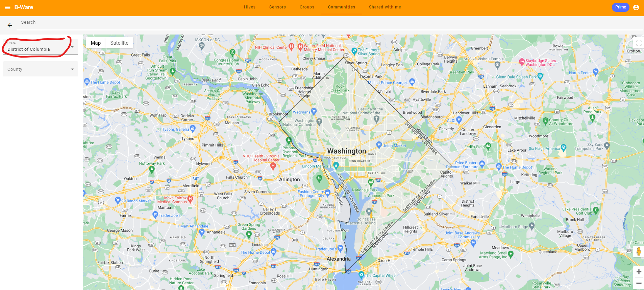Click the Inova Fairfax Medical Campus pin
Screen dimensions: 644x290
190,199
